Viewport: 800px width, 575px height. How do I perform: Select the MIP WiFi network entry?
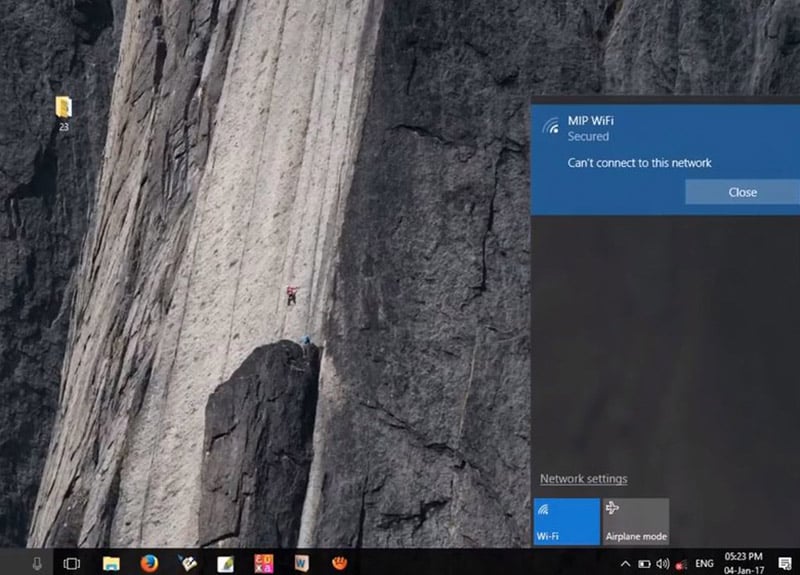(665, 160)
